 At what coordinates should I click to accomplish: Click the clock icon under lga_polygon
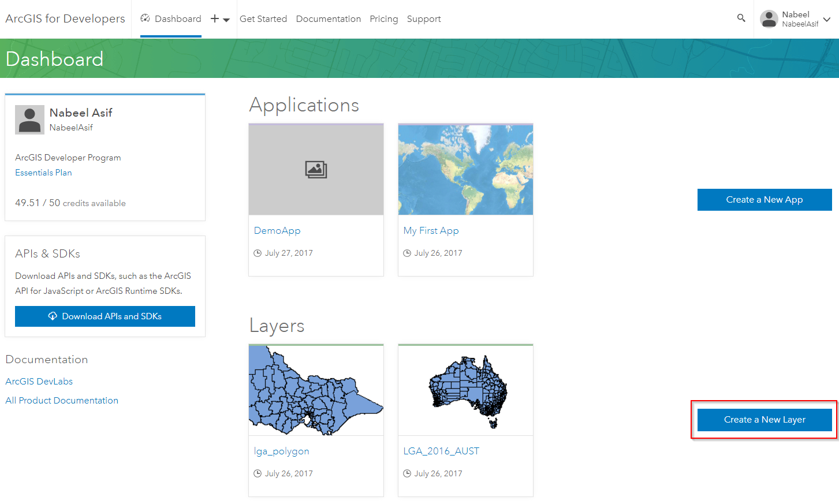(258, 473)
